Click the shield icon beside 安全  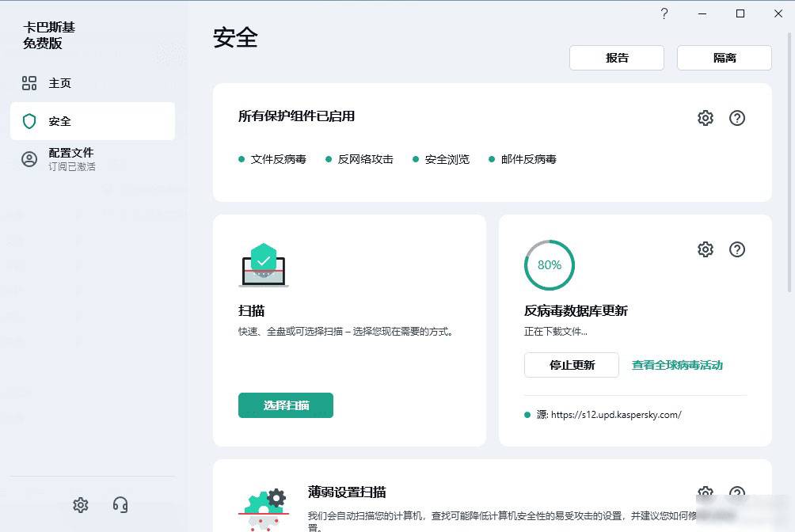click(29, 121)
